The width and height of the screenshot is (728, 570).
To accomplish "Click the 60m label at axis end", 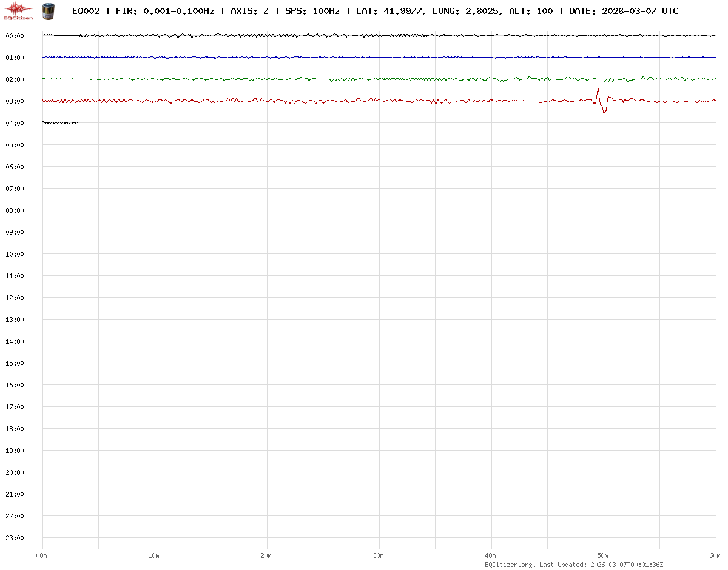I will point(715,555).
